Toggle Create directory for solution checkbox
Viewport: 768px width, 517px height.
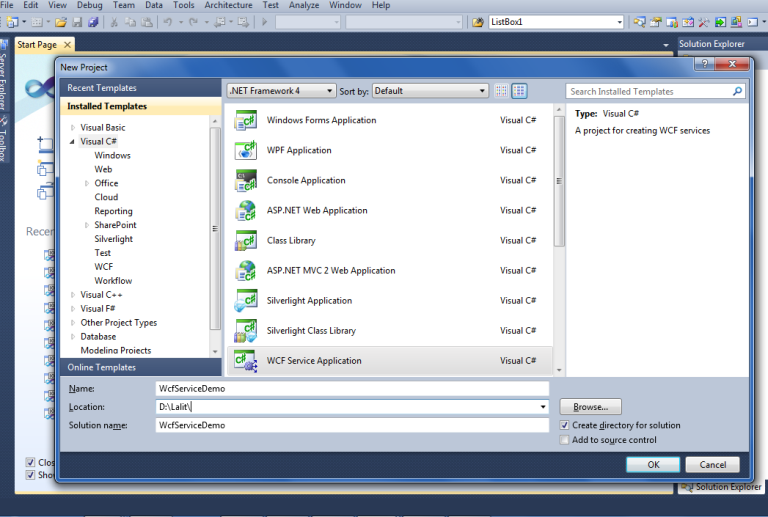(x=564, y=425)
